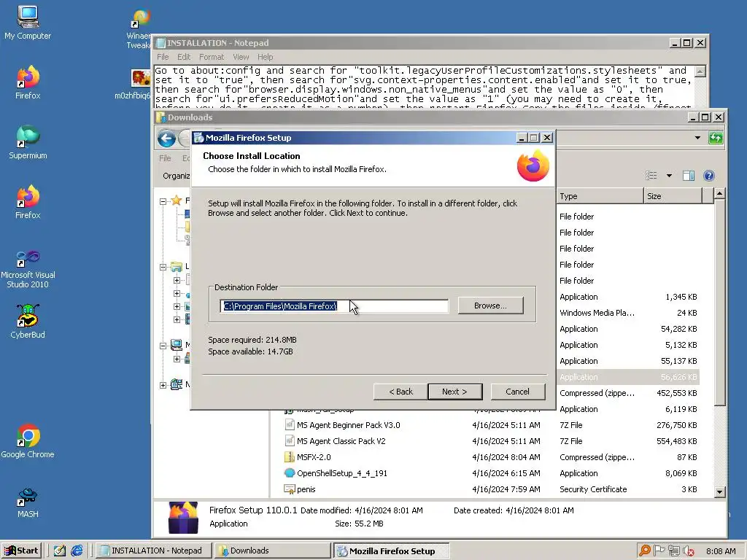Select the OpenShellSetup_4_4_191 file
The width and height of the screenshot is (747, 560).
(342, 473)
